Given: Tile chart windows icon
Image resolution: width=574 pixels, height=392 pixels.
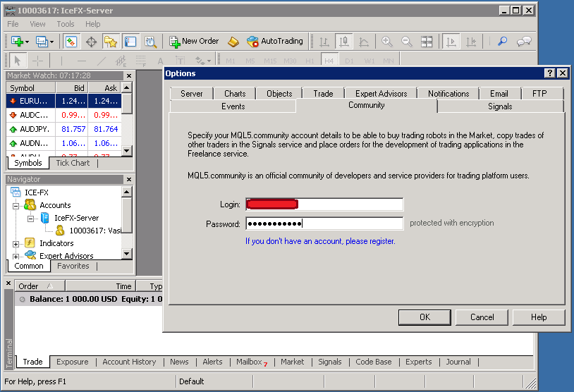Looking at the screenshot, I should pos(427,42).
